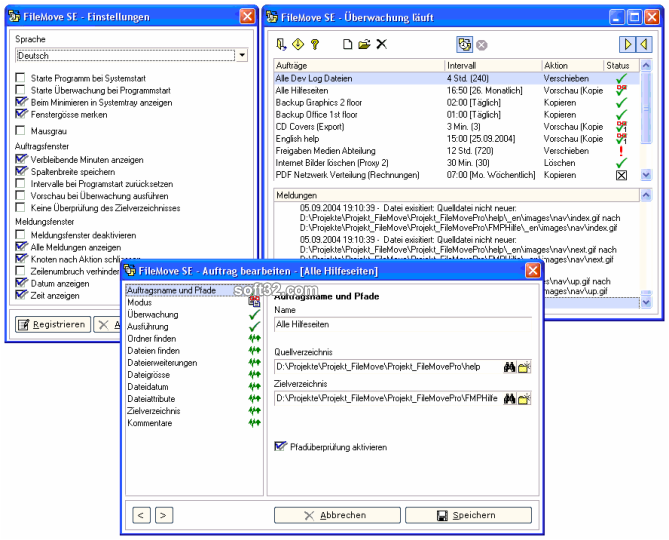Click the gray stop monitoring circle icon
This screenshot has width=669, height=540.
coord(482,45)
